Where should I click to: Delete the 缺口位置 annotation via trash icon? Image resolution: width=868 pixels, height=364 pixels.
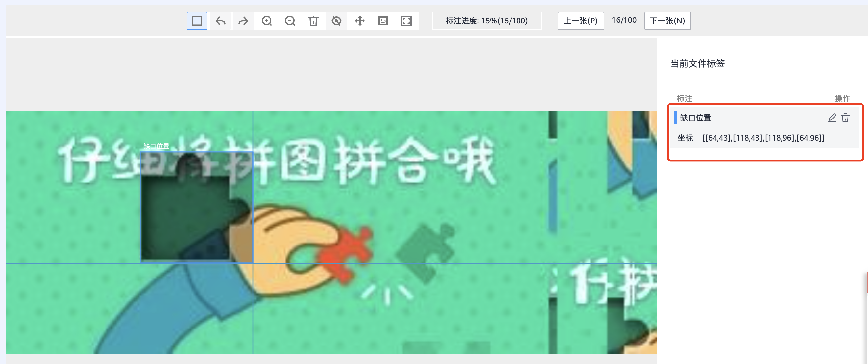(x=845, y=118)
